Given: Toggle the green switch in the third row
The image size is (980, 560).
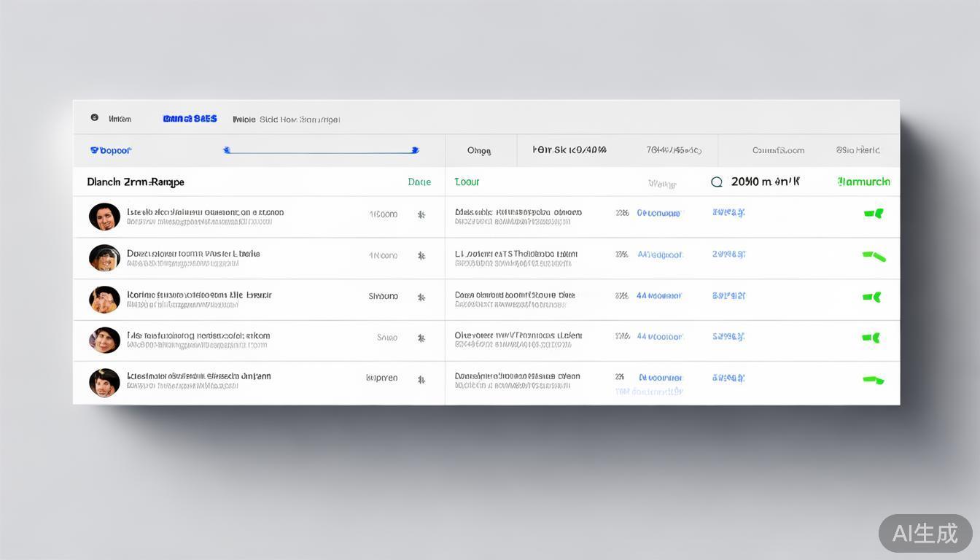Looking at the screenshot, I should (872, 297).
